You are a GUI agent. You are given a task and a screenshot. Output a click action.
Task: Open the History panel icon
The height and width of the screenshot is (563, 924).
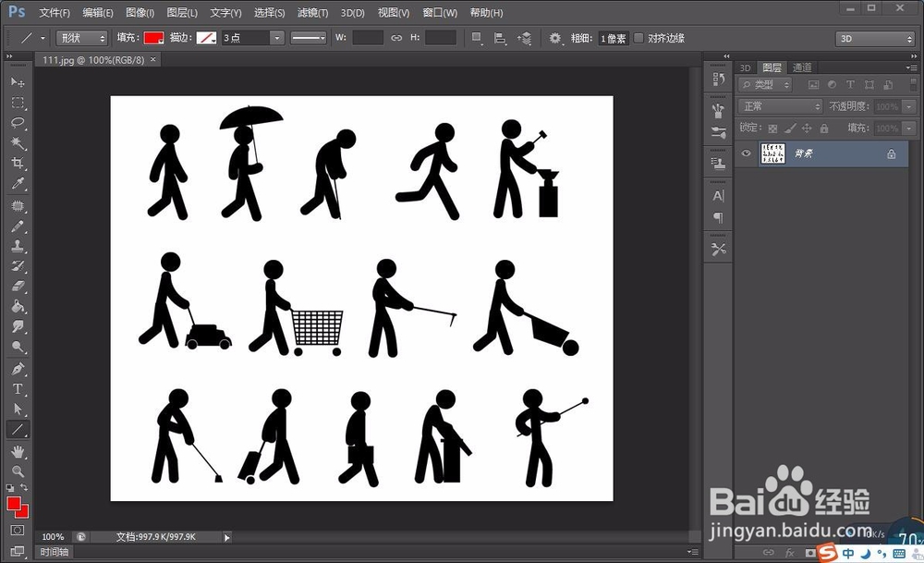718,79
